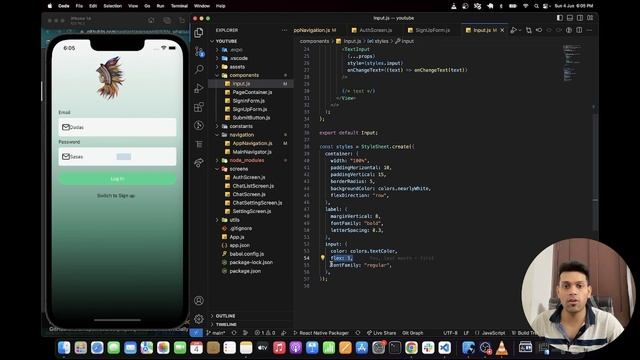640x360 pixels.
Task: Open Finder from the Dock
Action: click(x=64, y=348)
